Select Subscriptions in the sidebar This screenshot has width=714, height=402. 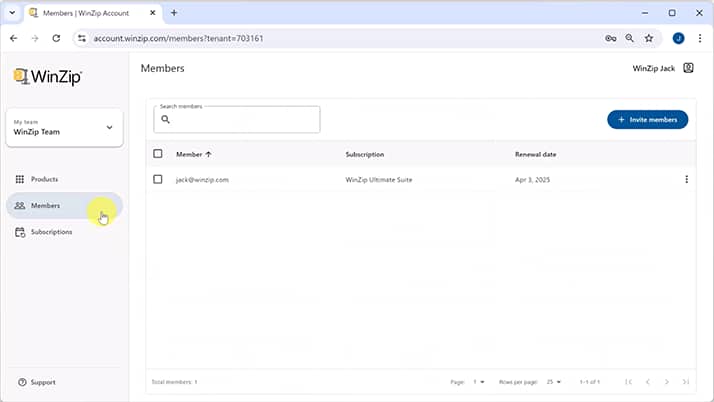51,232
